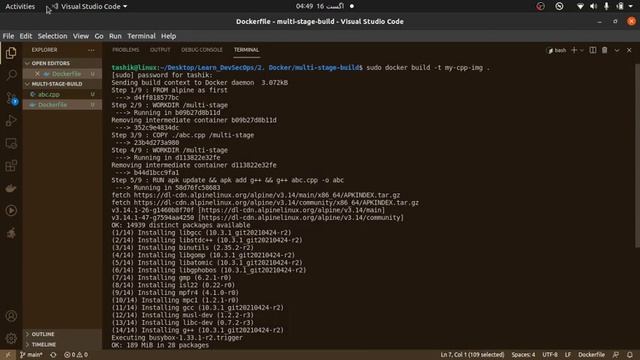Viewport: 640px width, 360px height.
Task: Click Ln 7, Col 1 cursor position
Action: (472, 355)
